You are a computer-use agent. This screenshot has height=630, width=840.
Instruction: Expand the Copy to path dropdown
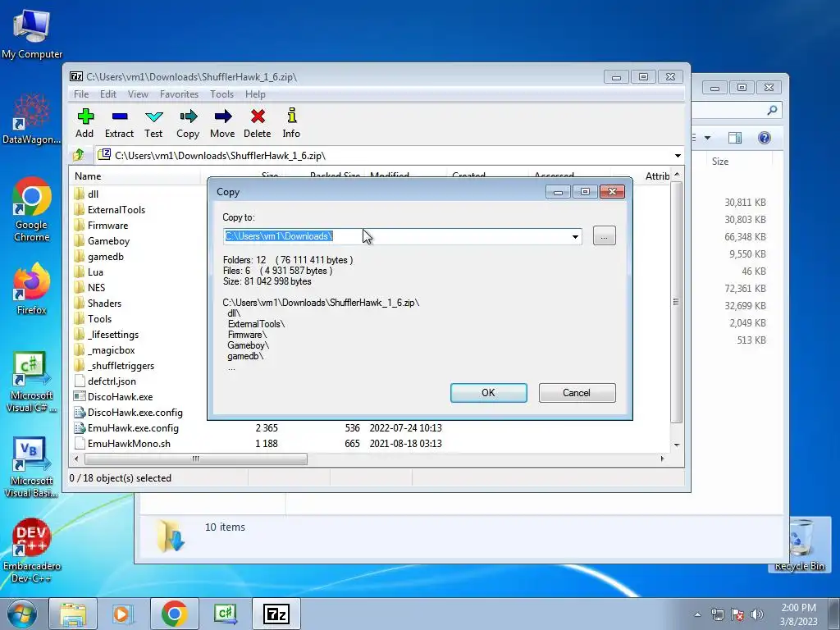575,236
